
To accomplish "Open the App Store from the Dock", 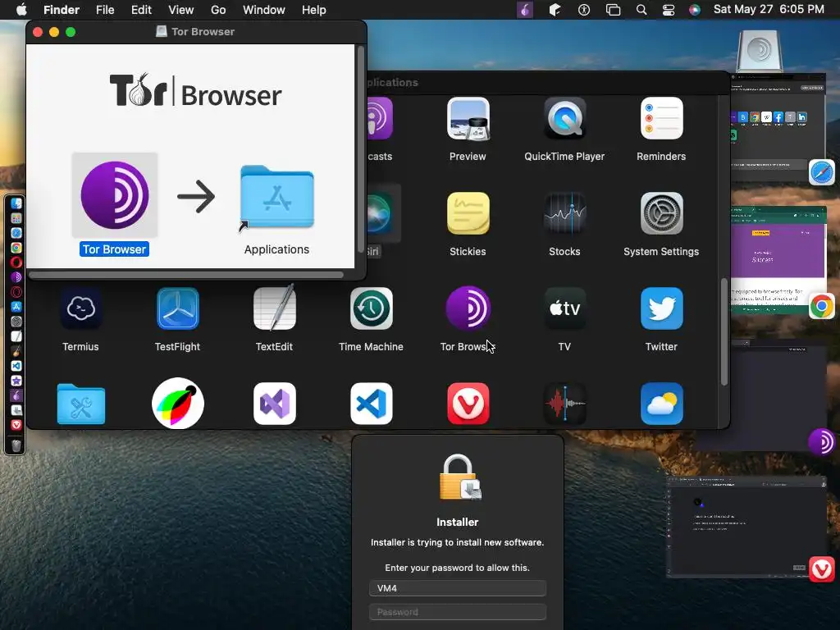I will (16, 307).
